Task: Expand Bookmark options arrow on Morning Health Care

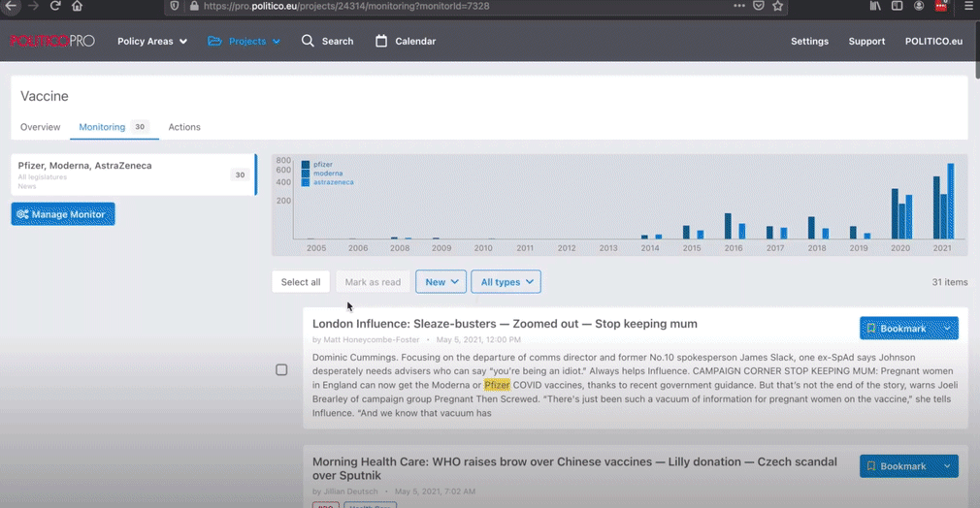Action: pos(948,466)
